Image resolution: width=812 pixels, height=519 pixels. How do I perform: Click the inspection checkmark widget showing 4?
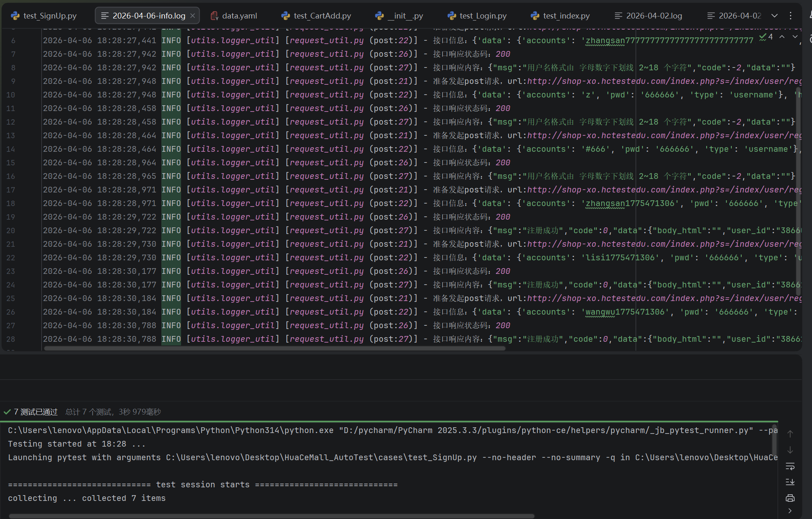766,37
